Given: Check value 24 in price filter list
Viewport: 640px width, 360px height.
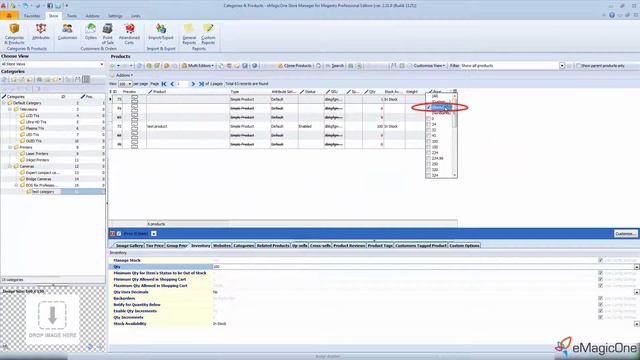Looking at the screenshot, I should (x=428, y=124).
